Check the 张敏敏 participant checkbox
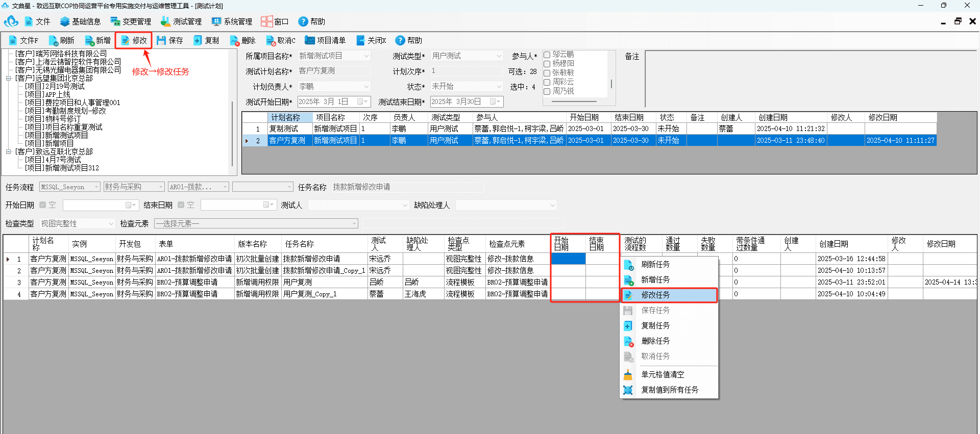 click(547, 73)
